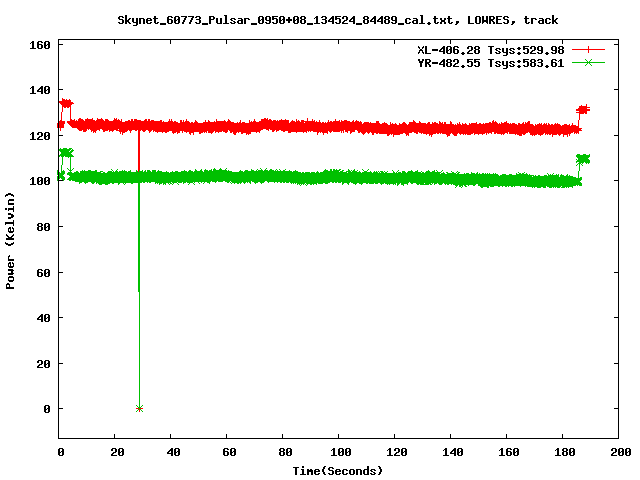Click the green legend line sample
The image size is (640, 480).
click(x=588, y=63)
